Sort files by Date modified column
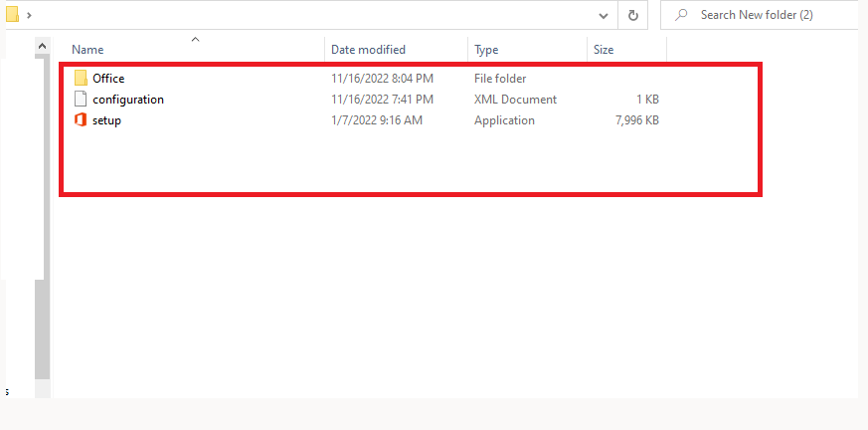 [368, 50]
